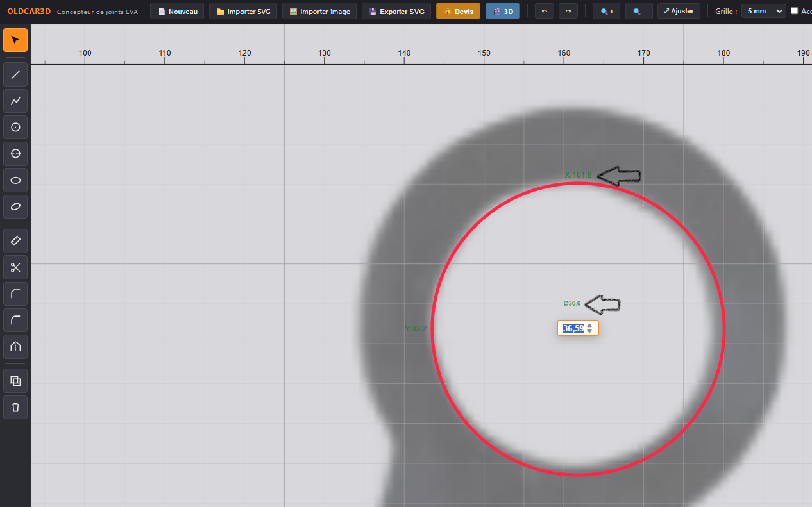Increase diameter with stepper up arrow

(x=589, y=326)
